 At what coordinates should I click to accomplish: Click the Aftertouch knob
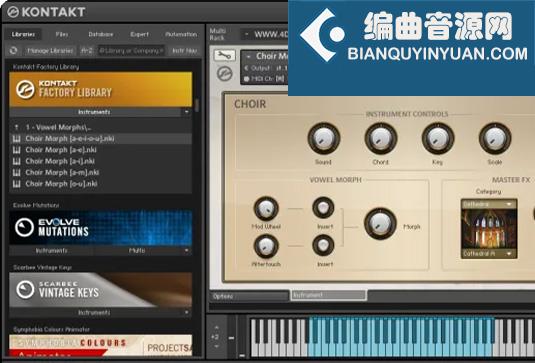click(266, 246)
